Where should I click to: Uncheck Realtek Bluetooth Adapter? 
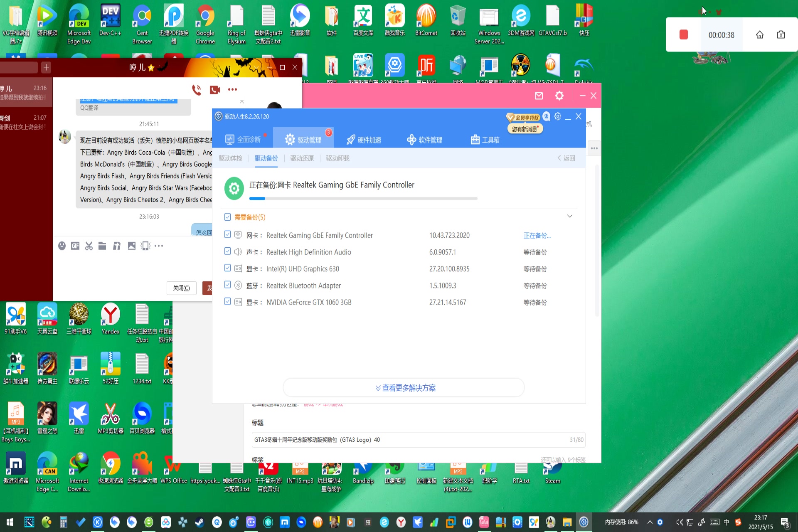[x=227, y=284]
